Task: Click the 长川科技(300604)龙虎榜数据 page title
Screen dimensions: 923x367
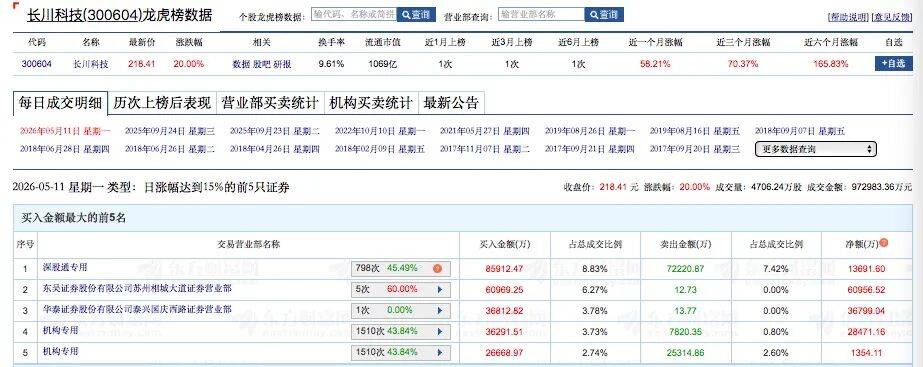Action: click(x=119, y=15)
